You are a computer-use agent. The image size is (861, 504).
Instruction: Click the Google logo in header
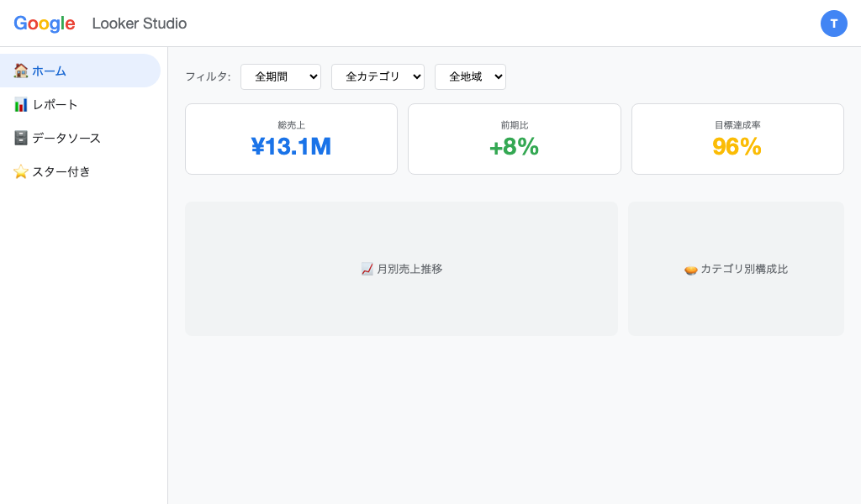tap(45, 24)
